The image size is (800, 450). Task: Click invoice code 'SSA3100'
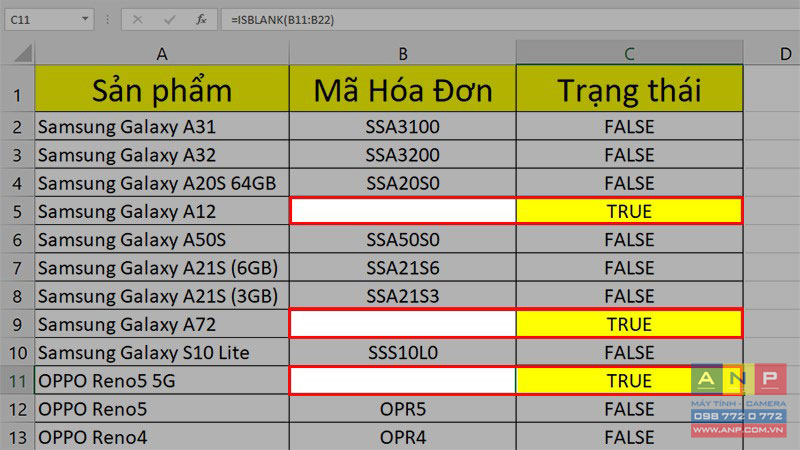tap(403, 127)
